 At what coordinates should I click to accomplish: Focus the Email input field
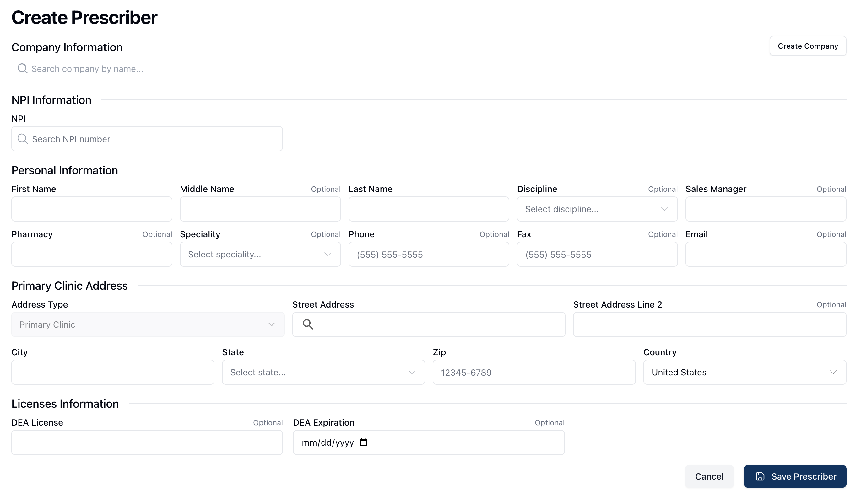point(765,255)
